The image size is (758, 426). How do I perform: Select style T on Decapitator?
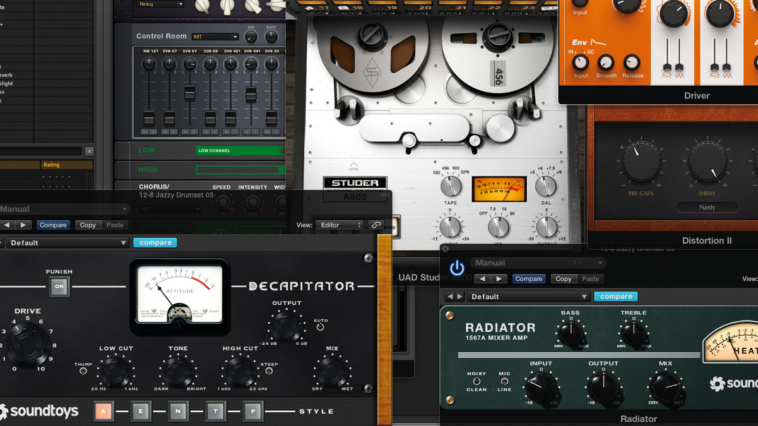tap(216, 411)
